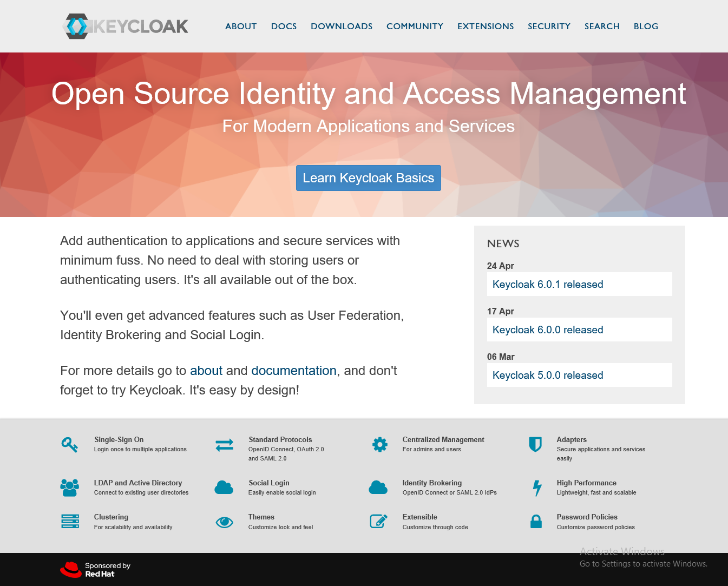Viewport: 728px width, 586px height.
Task: Open the Blog navigation item
Action: pyautogui.click(x=646, y=26)
